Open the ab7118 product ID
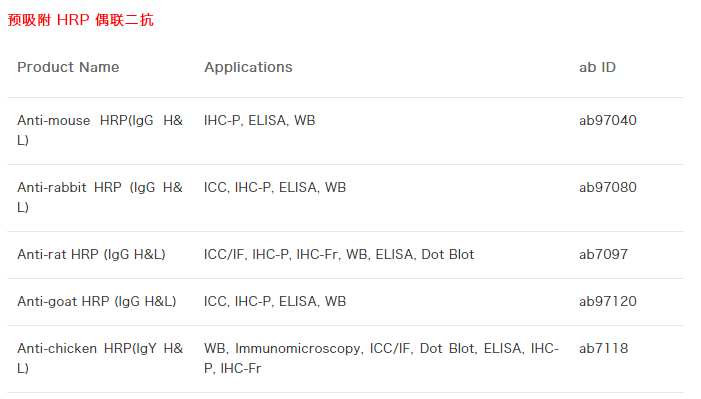The height and width of the screenshot is (399, 701). click(x=603, y=348)
